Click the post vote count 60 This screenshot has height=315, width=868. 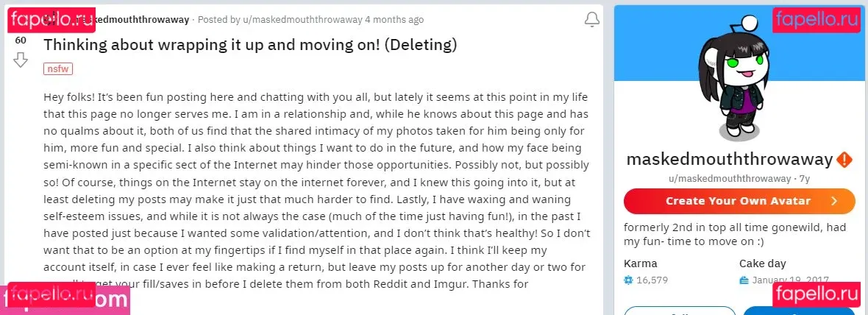[21, 40]
